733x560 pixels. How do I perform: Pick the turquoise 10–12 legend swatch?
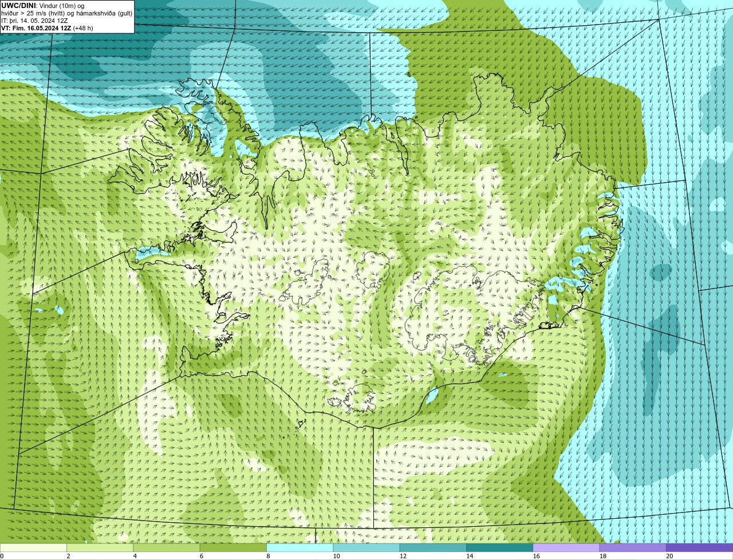[x=366, y=547]
